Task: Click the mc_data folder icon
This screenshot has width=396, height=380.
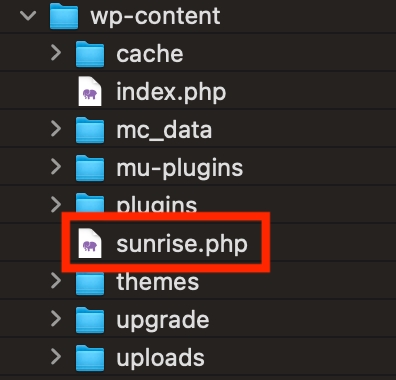Action: 90,130
